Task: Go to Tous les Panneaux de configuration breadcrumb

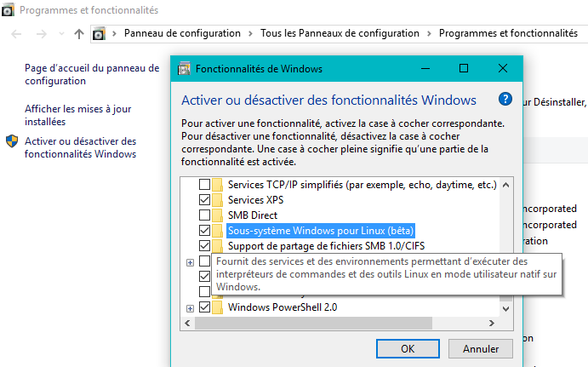Action: [340, 33]
